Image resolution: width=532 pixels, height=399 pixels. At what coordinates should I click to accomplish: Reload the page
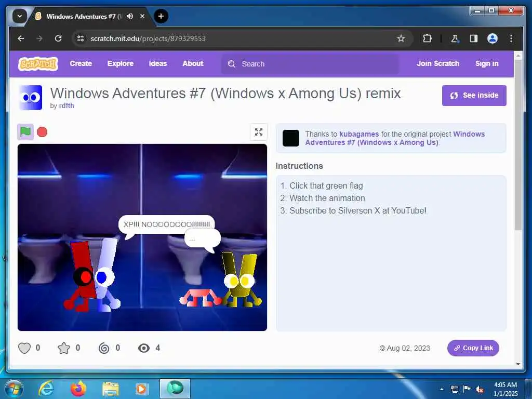(58, 38)
